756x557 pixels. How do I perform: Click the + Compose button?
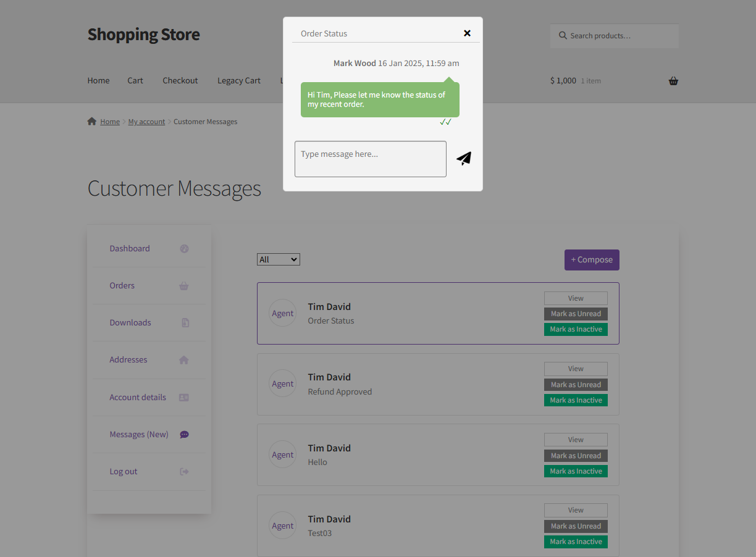click(x=592, y=260)
